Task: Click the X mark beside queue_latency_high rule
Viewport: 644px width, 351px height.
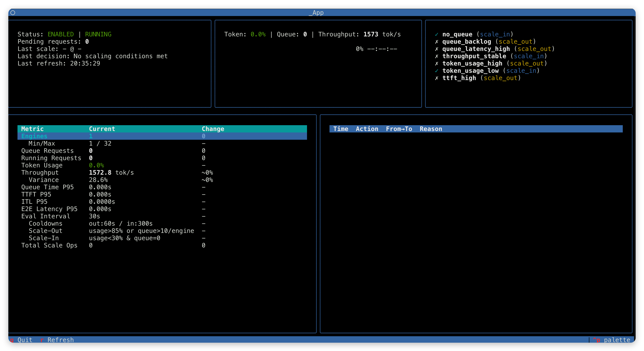Action: pyautogui.click(x=436, y=49)
